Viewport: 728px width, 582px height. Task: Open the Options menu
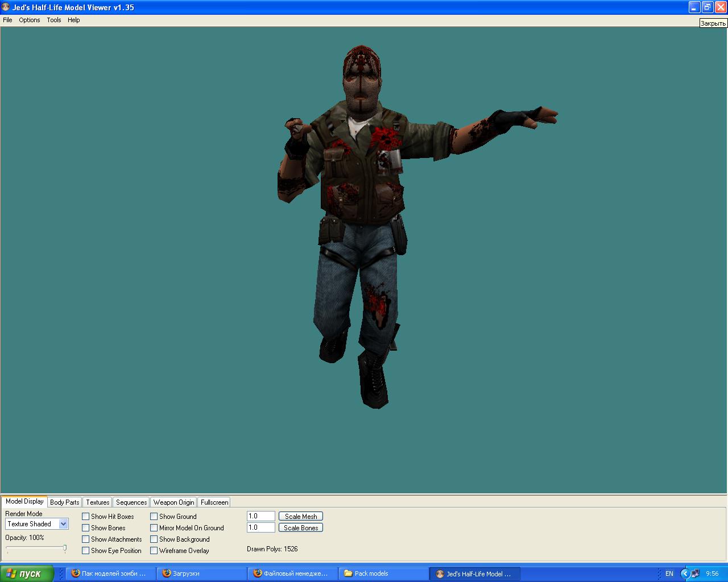[30, 20]
